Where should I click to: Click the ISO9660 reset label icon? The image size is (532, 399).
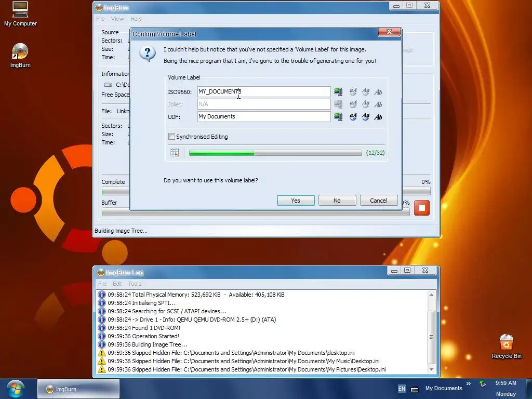click(x=338, y=91)
